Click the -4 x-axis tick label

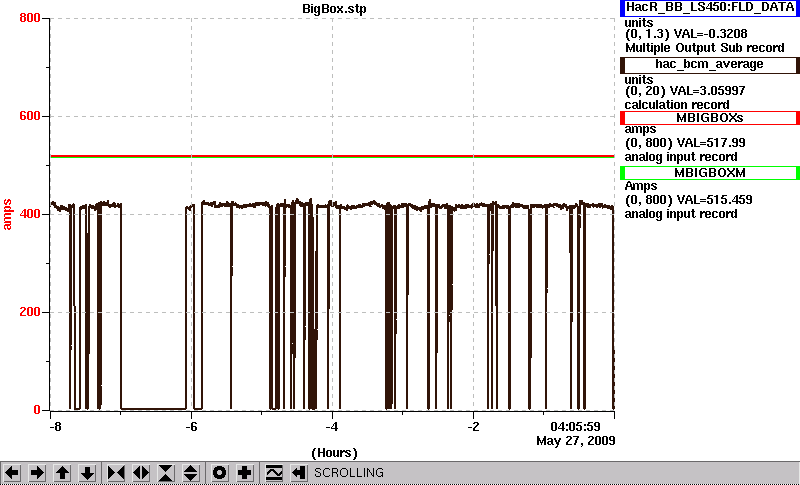332,427
